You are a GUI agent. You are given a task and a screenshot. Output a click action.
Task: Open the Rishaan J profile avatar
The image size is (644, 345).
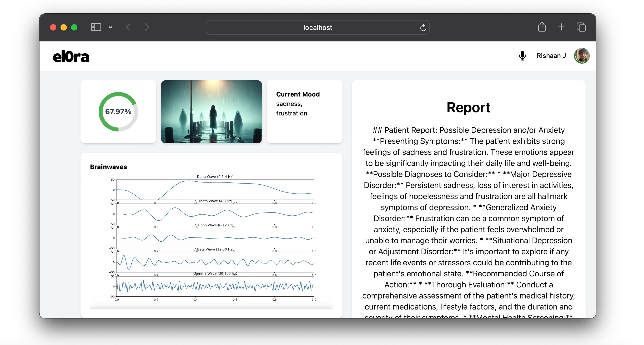click(581, 56)
